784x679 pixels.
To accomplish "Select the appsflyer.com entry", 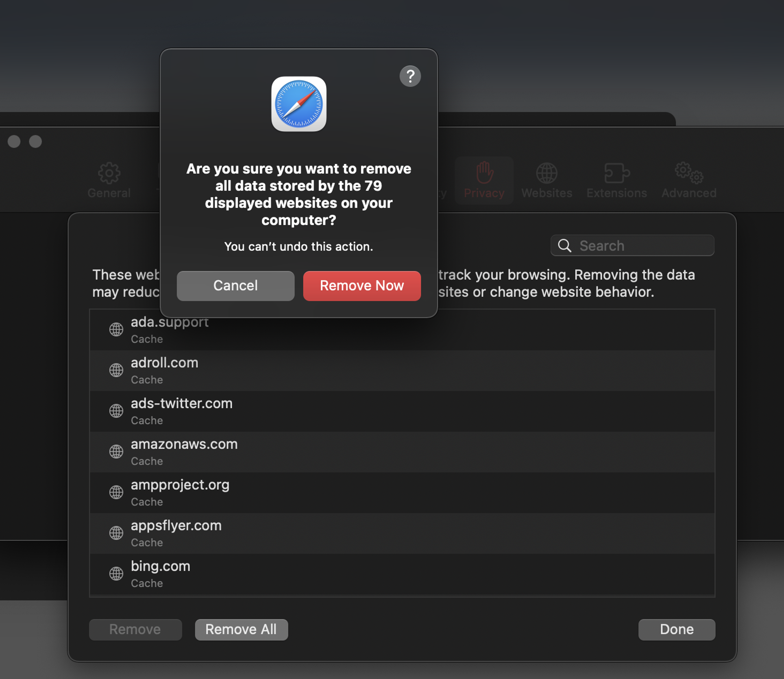I will pyautogui.click(x=402, y=533).
